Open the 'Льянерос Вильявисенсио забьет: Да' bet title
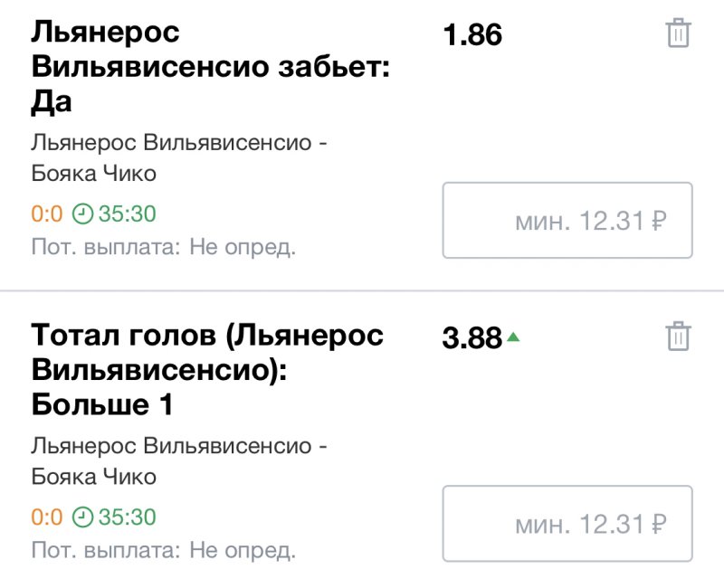 click(x=210, y=68)
